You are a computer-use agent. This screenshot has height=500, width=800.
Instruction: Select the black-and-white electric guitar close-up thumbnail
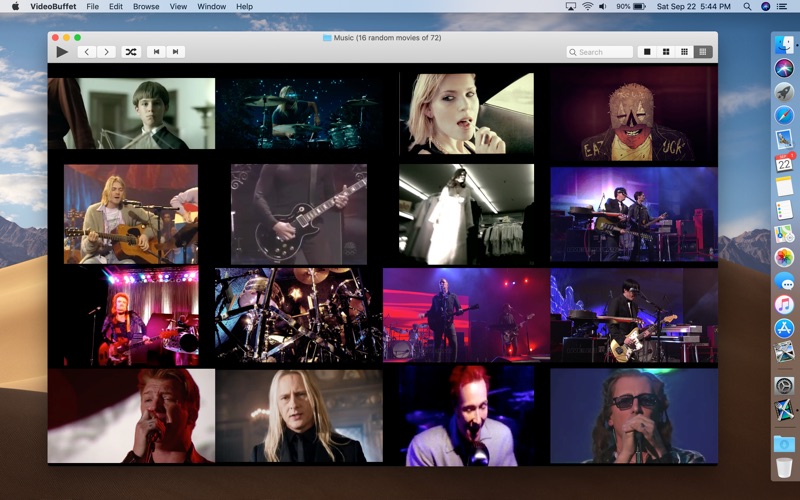tap(299, 214)
